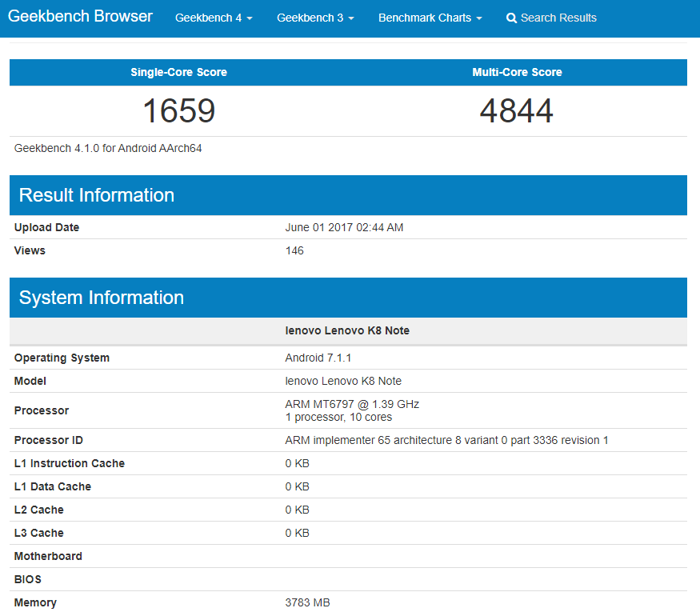Viewport: 700px width, 616px height.
Task: Click the Motherboard row label
Action: (x=48, y=556)
